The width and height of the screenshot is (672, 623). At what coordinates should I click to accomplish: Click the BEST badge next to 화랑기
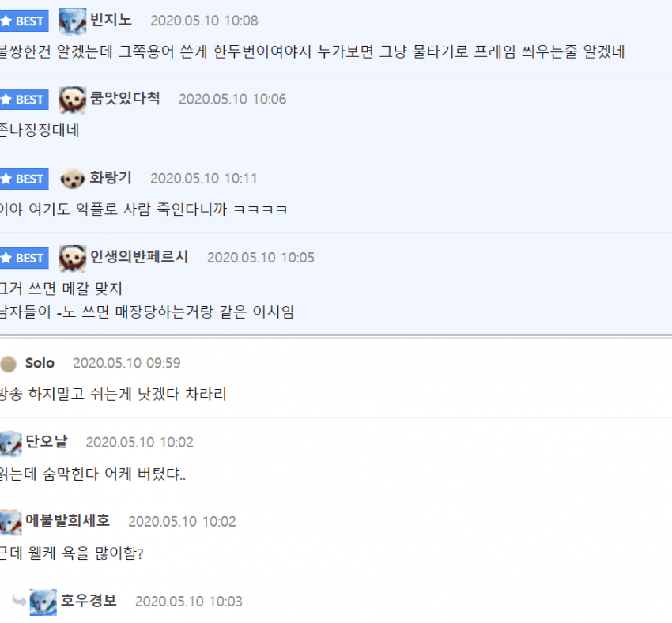pyautogui.click(x=24, y=179)
